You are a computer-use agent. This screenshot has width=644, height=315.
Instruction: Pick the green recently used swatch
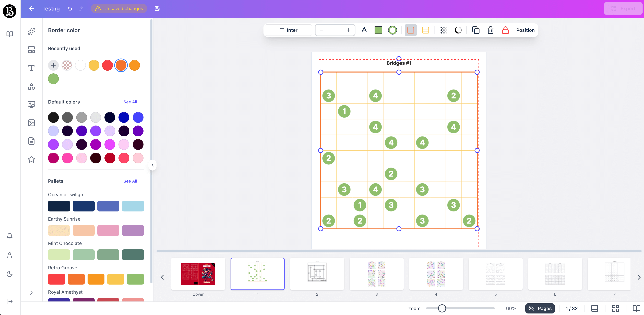click(x=53, y=79)
